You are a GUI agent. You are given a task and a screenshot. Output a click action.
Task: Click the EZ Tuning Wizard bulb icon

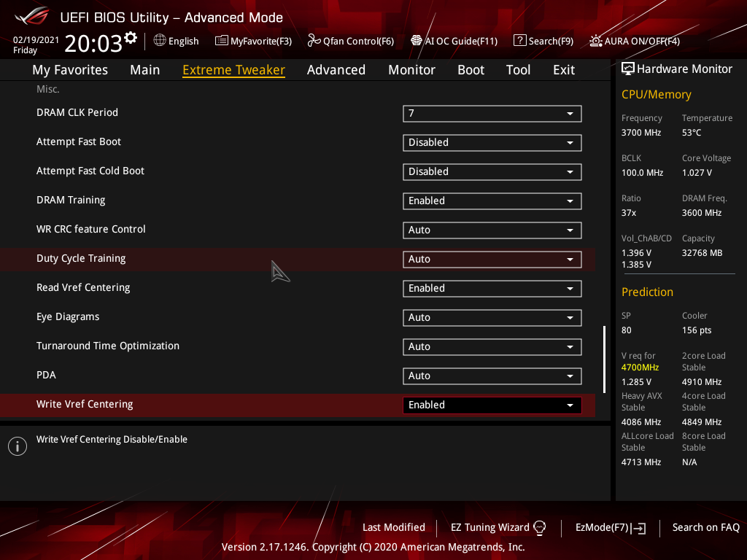(x=539, y=527)
